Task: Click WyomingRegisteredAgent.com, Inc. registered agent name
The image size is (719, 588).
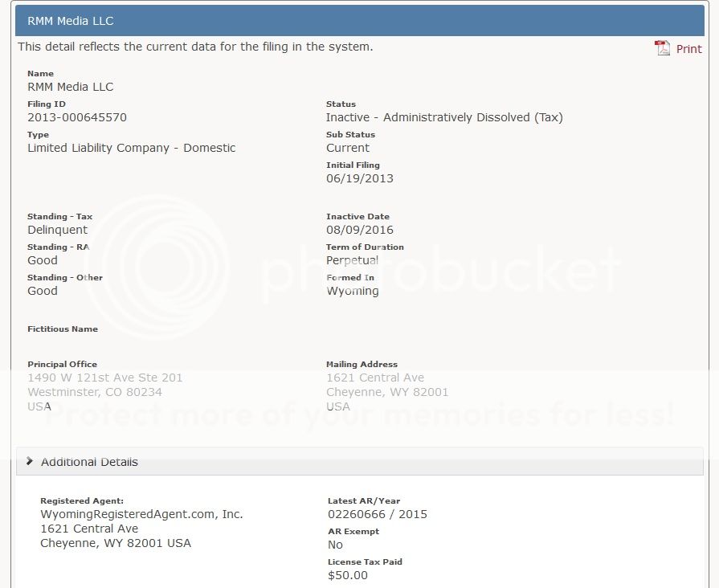Action: (x=141, y=514)
